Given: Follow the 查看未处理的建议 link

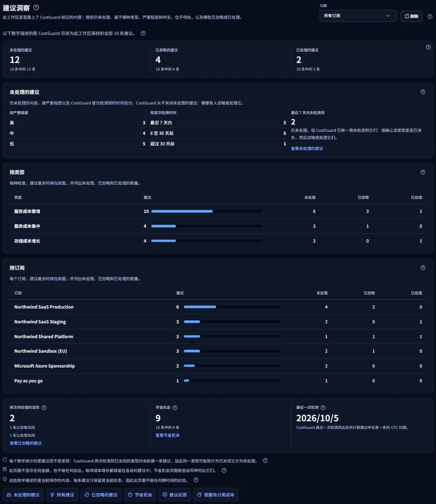Looking at the screenshot, I should coord(307,149).
